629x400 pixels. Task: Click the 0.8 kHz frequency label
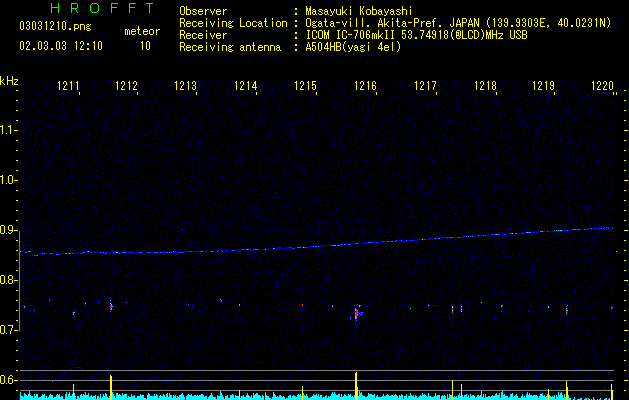(x=8, y=280)
